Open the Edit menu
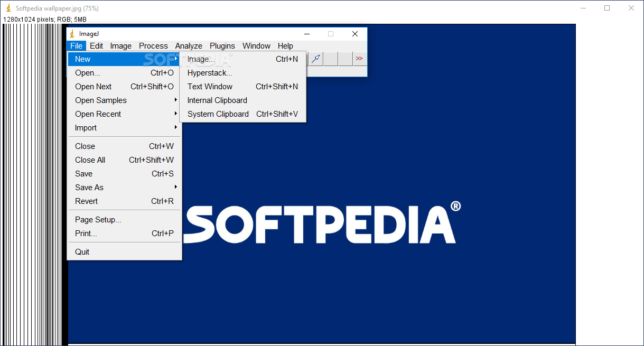 point(96,46)
